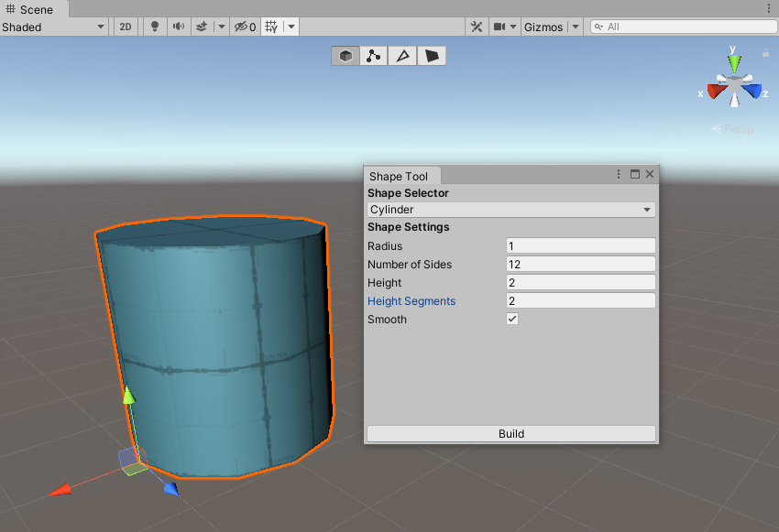This screenshot has width=779, height=532.
Task: Toggle scene audio speaker icon
Action: [x=178, y=27]
